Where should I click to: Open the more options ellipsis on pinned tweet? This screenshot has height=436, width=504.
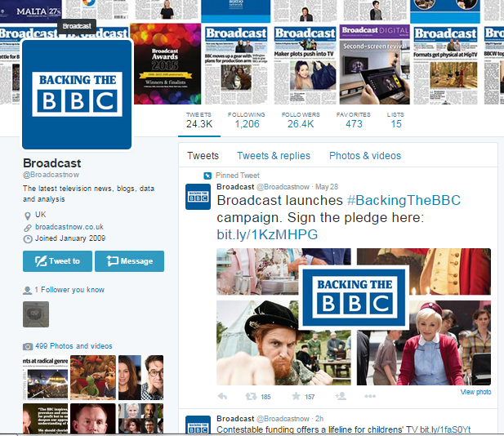[370, 396]
